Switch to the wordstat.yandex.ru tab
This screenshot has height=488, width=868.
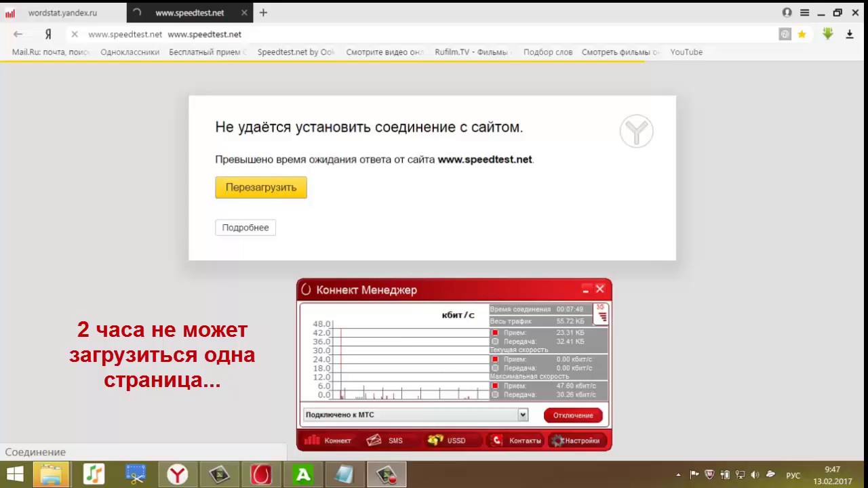[63, 12]
